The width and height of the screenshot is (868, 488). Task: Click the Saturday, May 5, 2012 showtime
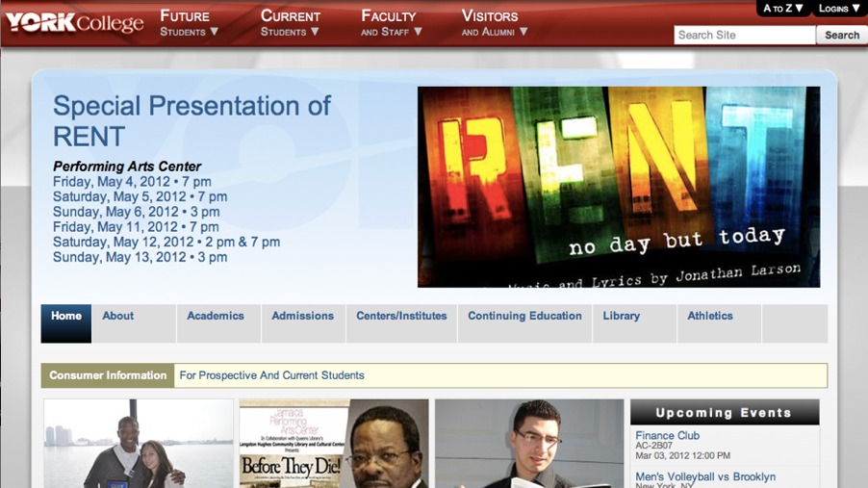click(x=140, y=196)
